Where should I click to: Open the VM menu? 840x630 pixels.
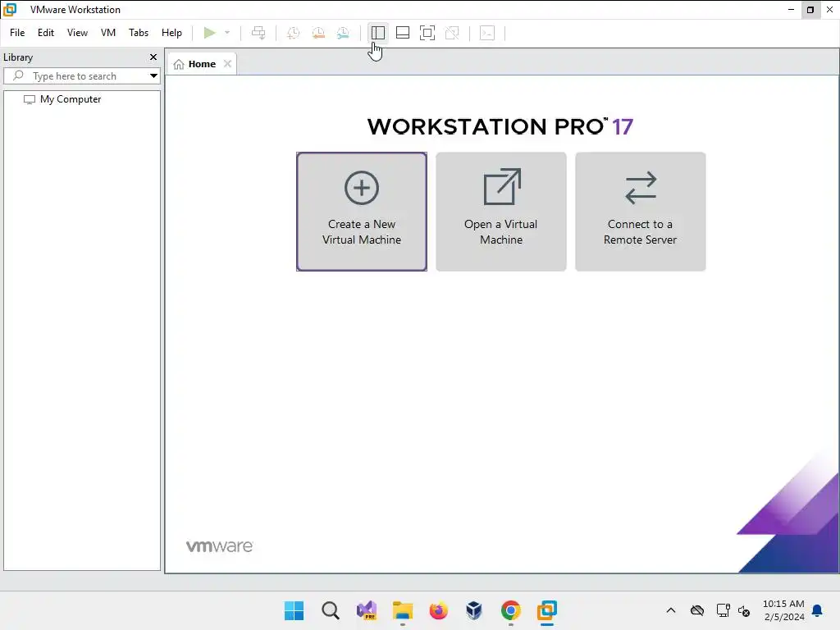(108, 33)
